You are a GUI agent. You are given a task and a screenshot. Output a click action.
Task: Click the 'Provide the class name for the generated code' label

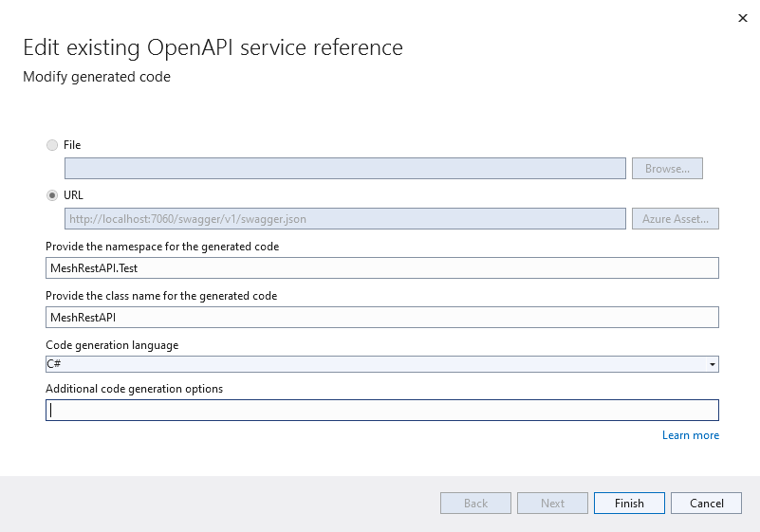point(161,296)
